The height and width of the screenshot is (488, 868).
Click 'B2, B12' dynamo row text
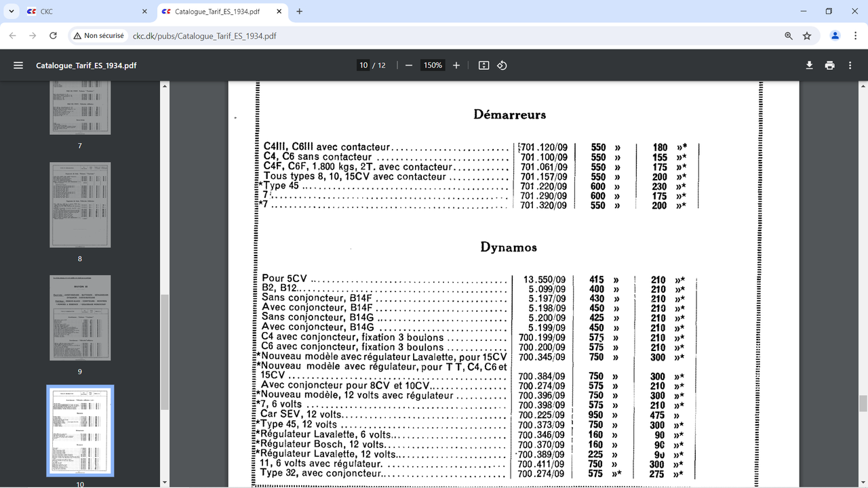click(x=279, y=289)
